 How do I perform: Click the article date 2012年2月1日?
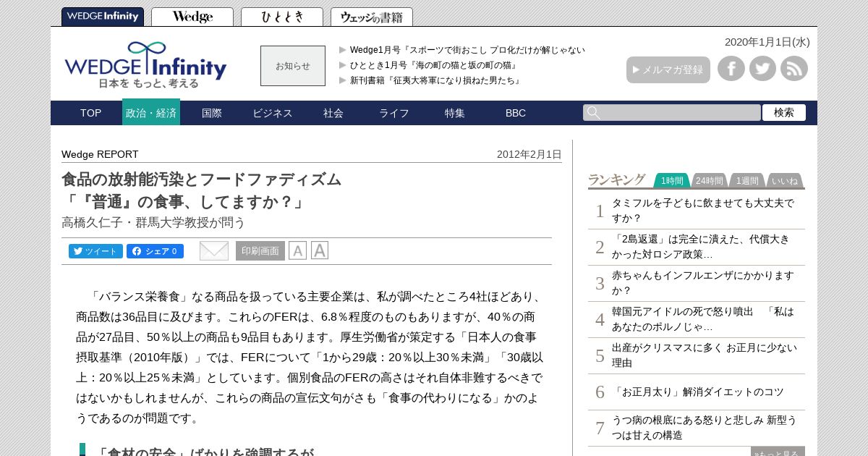point(529,154)
